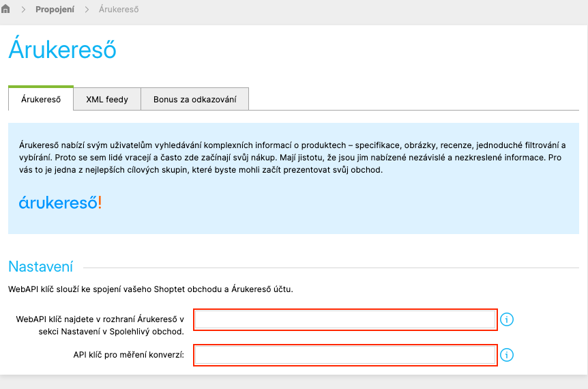Viewport: 588px width, 389px height.
Task: Switch to the XML feedy tab
Action: tap(107, 99)
